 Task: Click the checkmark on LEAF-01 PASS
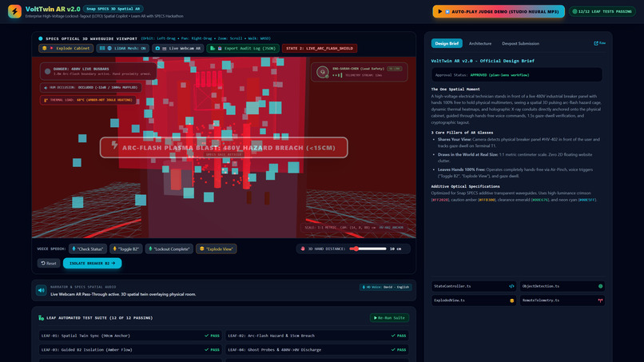(x=207, y=336)
